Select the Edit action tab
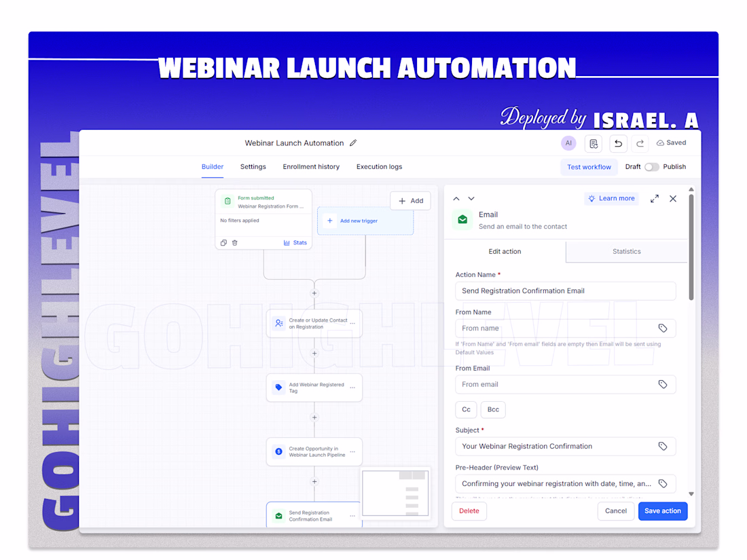747x560 pixels. (505, 251)
